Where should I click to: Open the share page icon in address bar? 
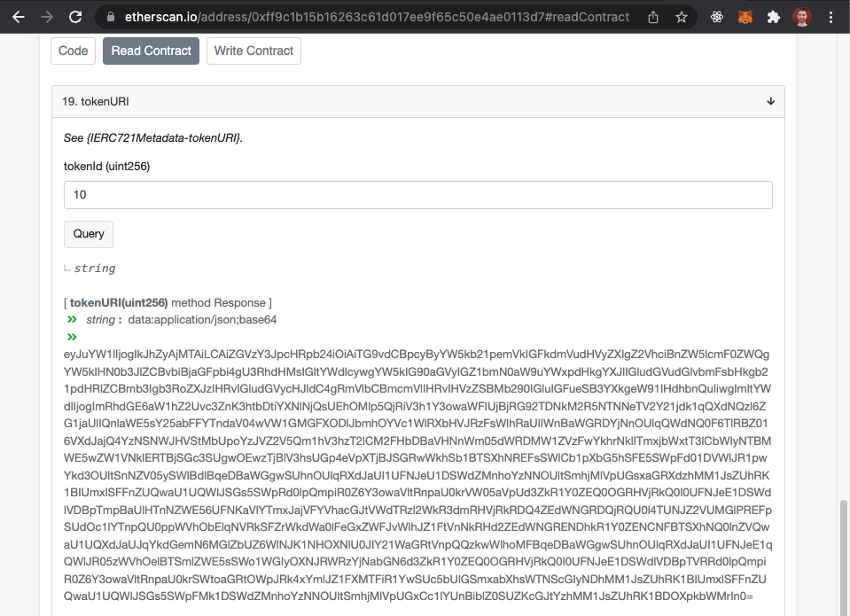[653, 17]
